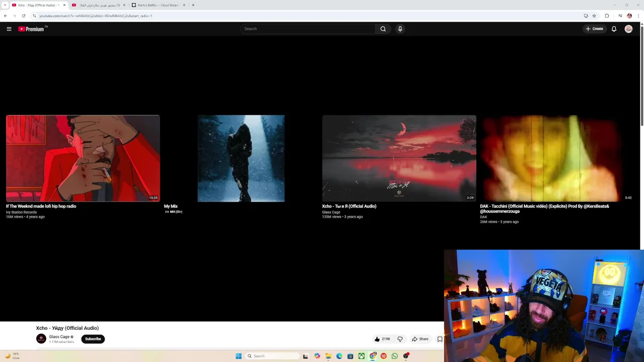The width and height of the screenshot is (644, 362).
Task: Open File Explorer from taskbar
Action: pos(328,356)
